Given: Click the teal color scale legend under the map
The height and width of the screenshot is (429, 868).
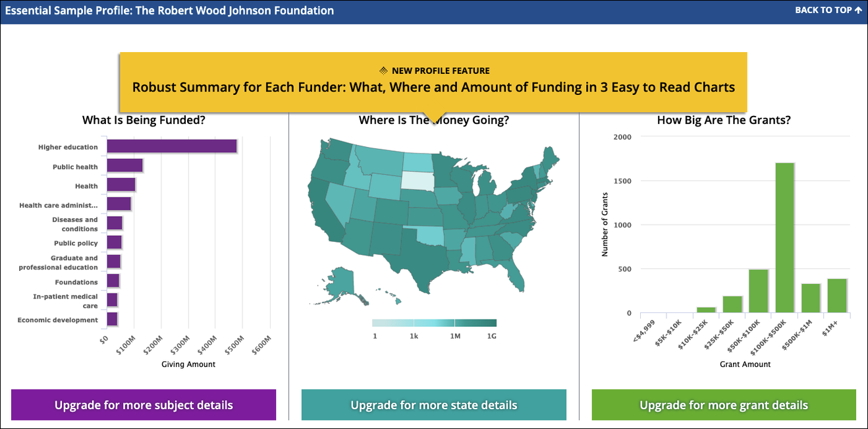Looking at the screenshot, I should (x=433, y=323).
